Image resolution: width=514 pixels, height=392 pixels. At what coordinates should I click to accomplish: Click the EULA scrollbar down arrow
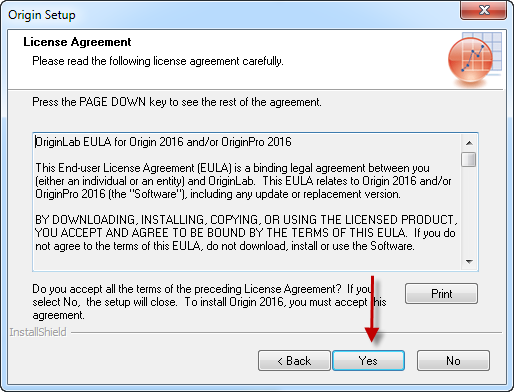coord(469,261)
